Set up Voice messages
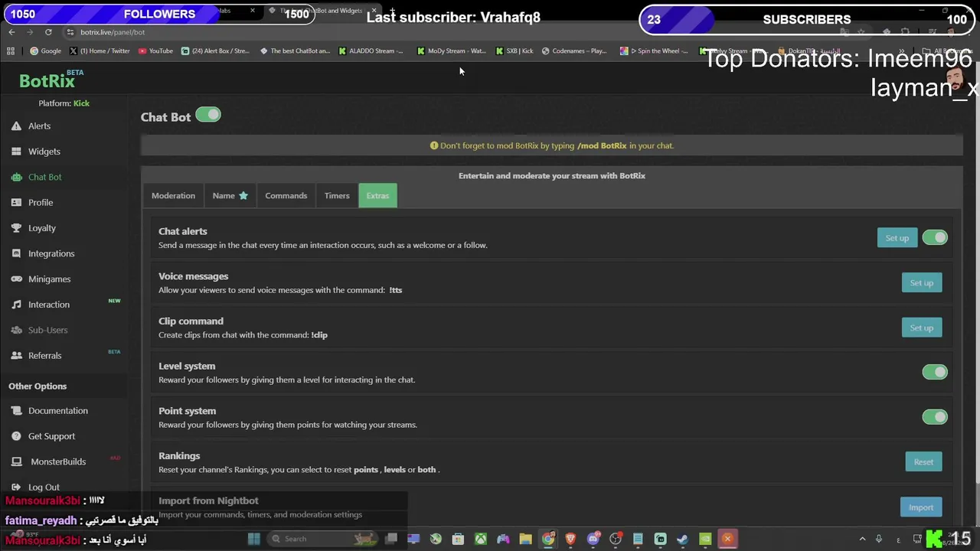 tap(921, 283)
